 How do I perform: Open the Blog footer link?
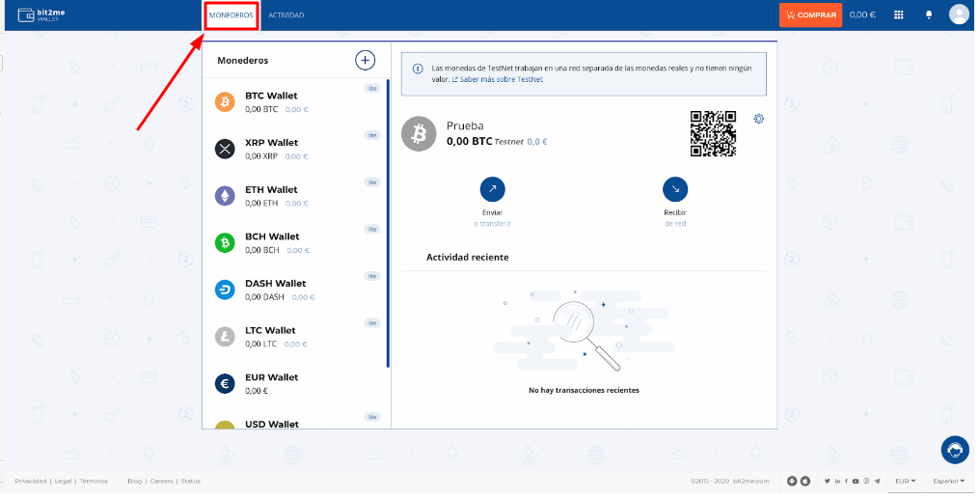[x=134, y=481]
